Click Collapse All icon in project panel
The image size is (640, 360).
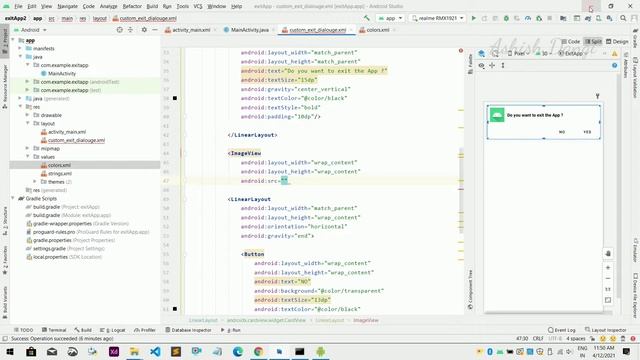(x=131, y=30)
